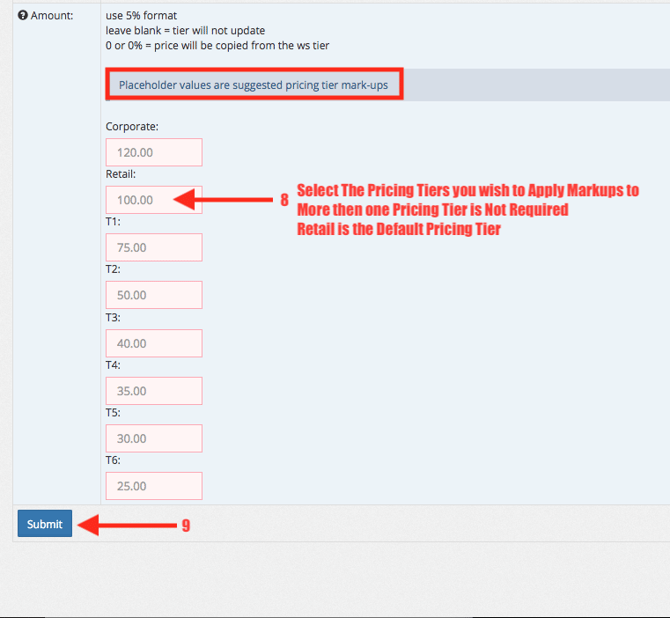This screenshot has width=670, height=618.
Task: Click the Corporate label text
Action: (x=132, y=127)
